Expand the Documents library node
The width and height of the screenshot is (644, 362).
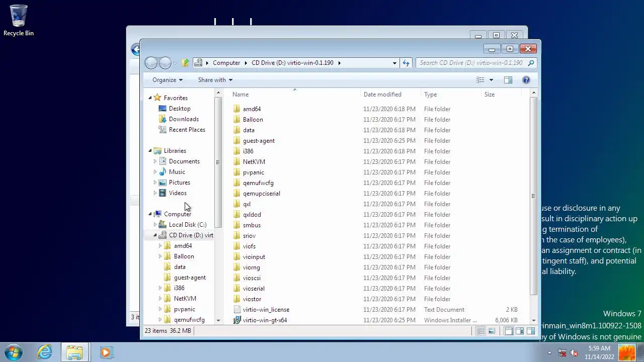pyautogui.click(x=155, y=161)
